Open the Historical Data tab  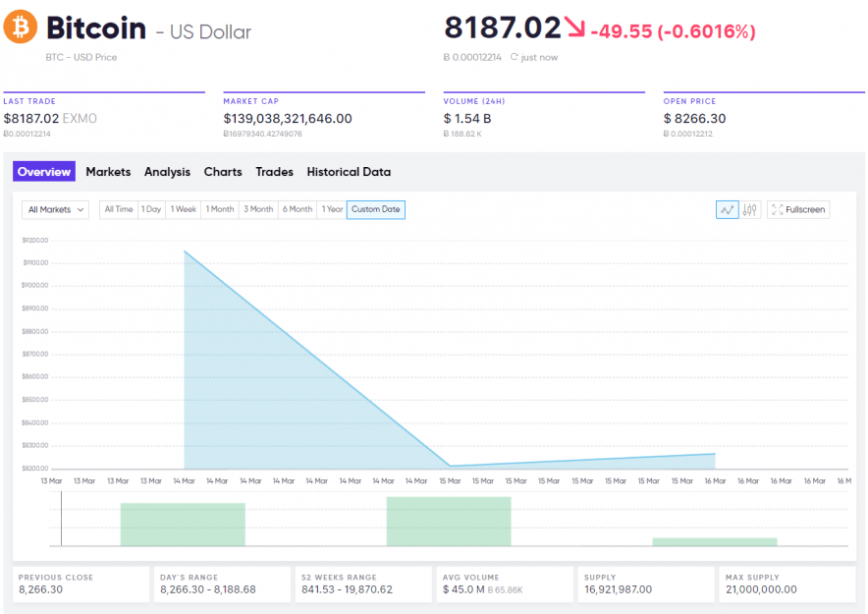tap(349, 172)
